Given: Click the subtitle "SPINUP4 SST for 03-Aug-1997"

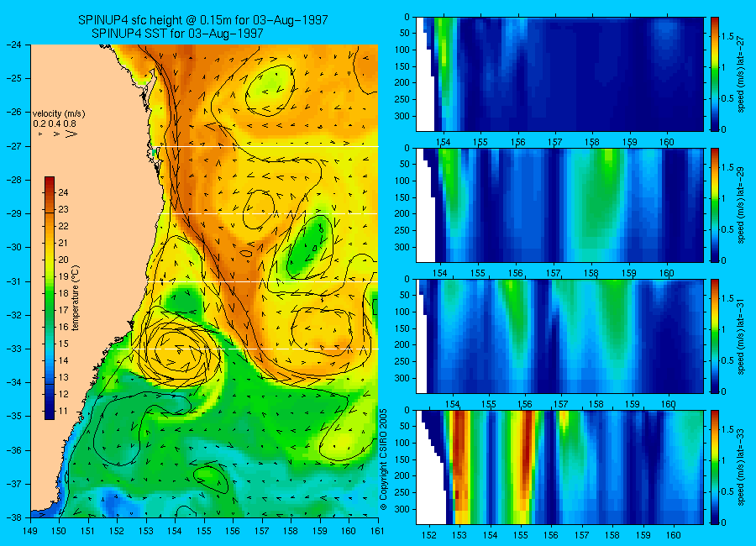Looking at the screenshot, I should [177, 34].
